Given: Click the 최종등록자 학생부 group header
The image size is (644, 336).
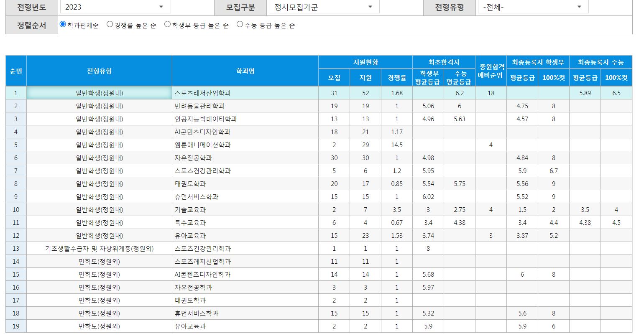Looking at the screenshot, I should coord(538,62).
